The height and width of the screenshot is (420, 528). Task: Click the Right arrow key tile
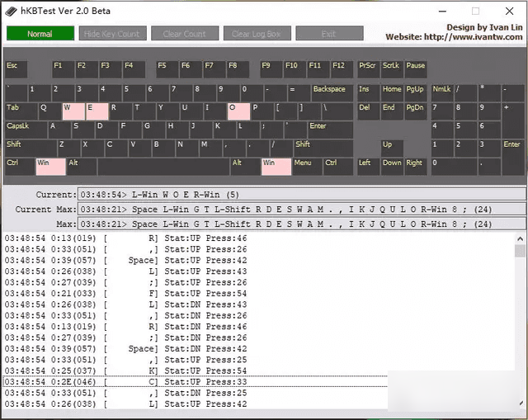tap(416, 167)
